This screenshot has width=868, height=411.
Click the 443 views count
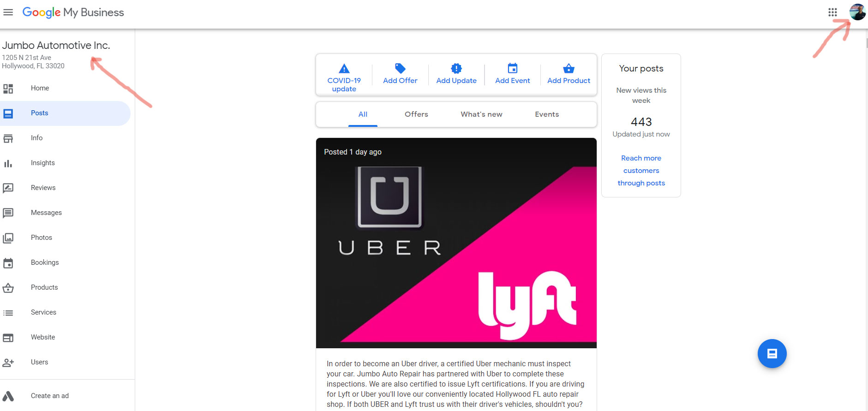(x=641, y=122)
